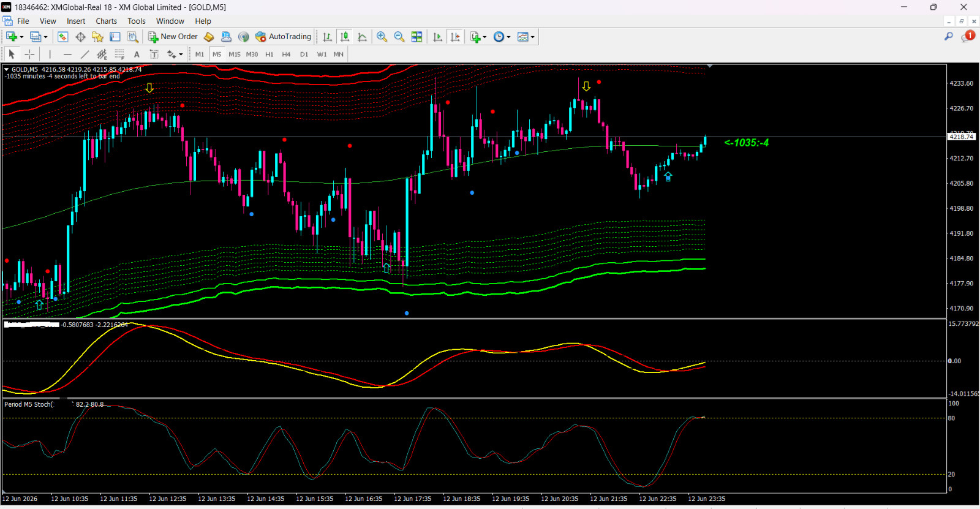Viewport: 980px width, 509px height.
Task: Switch chart to line chart mode
Action: 363,37
